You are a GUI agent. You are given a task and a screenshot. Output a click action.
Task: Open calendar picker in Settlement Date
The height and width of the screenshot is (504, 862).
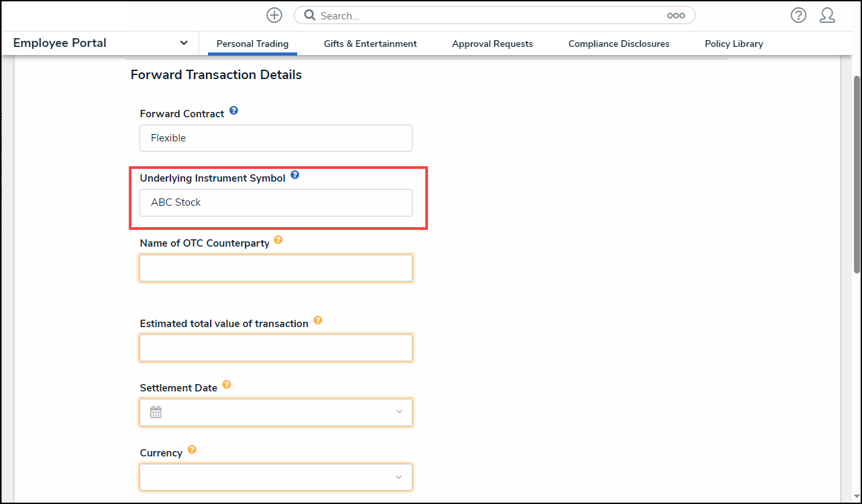point(156,412)
